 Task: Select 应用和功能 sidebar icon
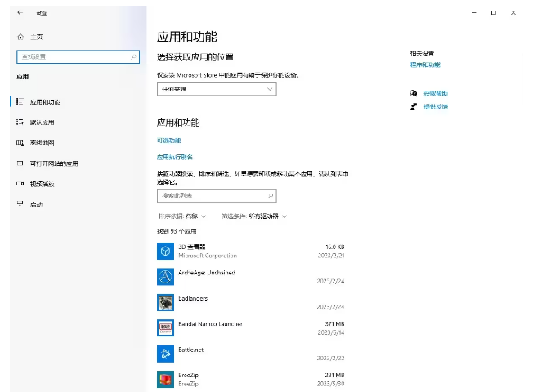coord(20,101)
